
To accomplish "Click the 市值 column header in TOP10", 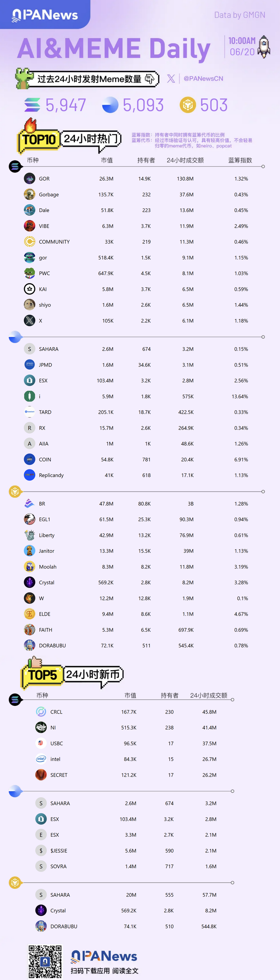I will pos(107,160).
